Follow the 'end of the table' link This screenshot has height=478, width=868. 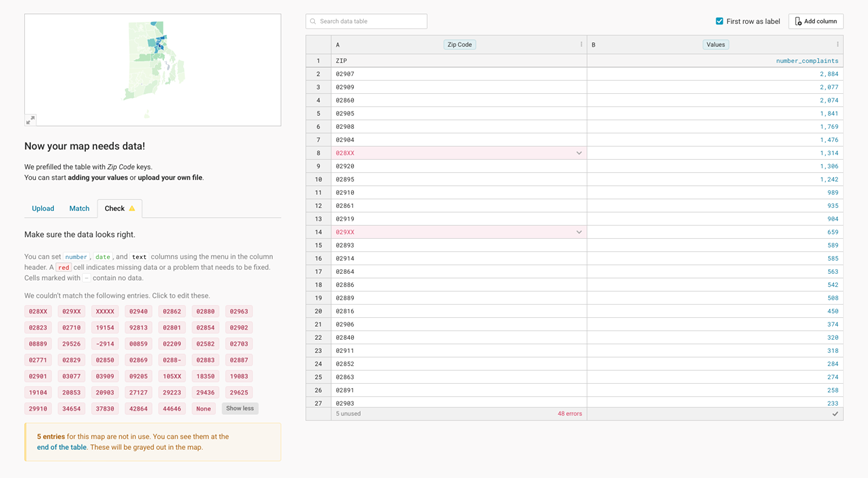pos(62,447)
